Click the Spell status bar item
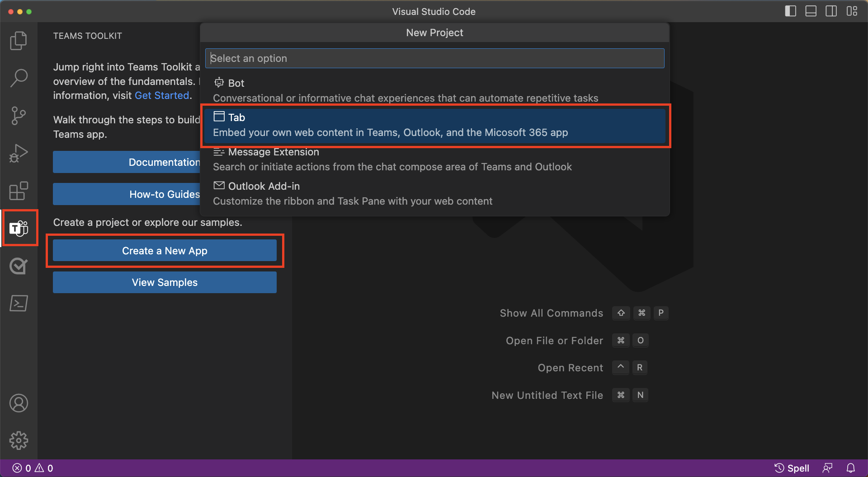The image size is (868, 477). coord(792,468)
